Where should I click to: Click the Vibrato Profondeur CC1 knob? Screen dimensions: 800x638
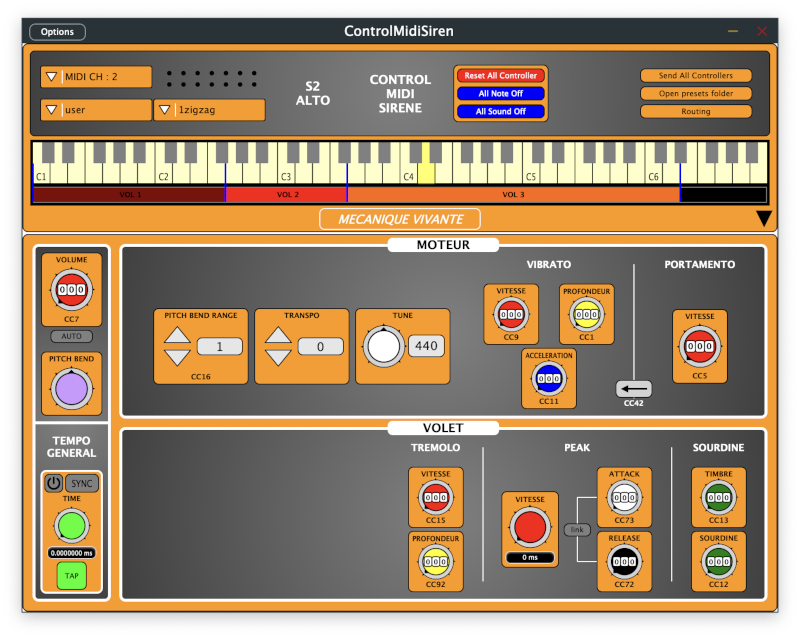coord(588,315)
